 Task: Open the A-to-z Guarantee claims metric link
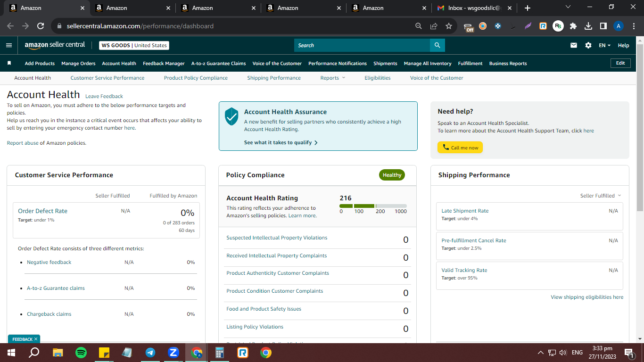(x=56, y=288)
